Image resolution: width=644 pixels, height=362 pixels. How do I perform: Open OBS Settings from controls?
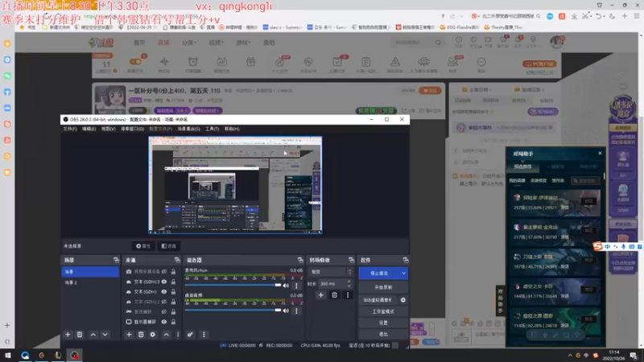click(383, 323)
